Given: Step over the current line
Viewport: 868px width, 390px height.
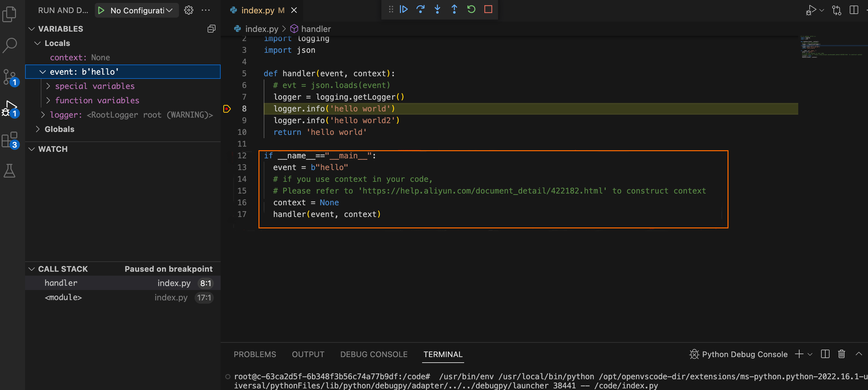Looking at the screenshot, I should (420, 9).
